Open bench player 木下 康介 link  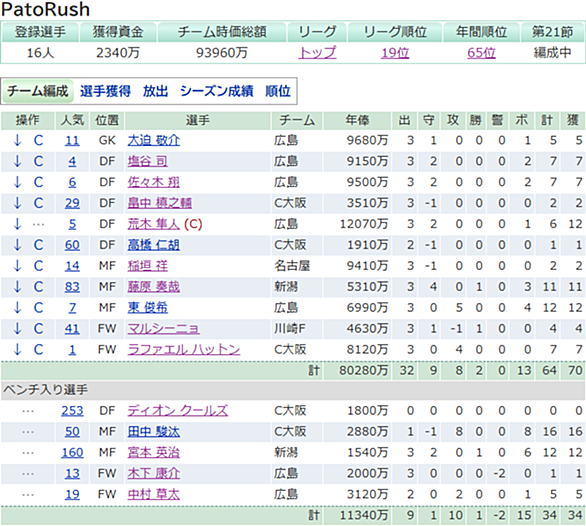[154, 474]
